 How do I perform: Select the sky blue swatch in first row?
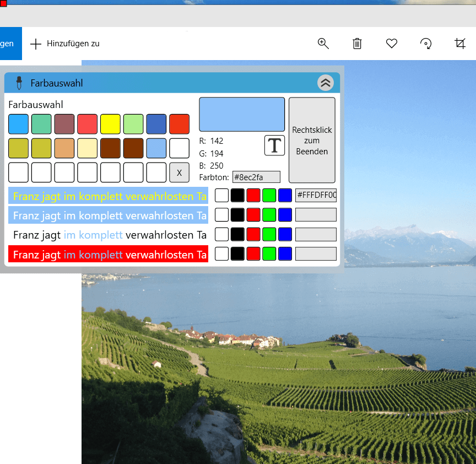point(19,124)
